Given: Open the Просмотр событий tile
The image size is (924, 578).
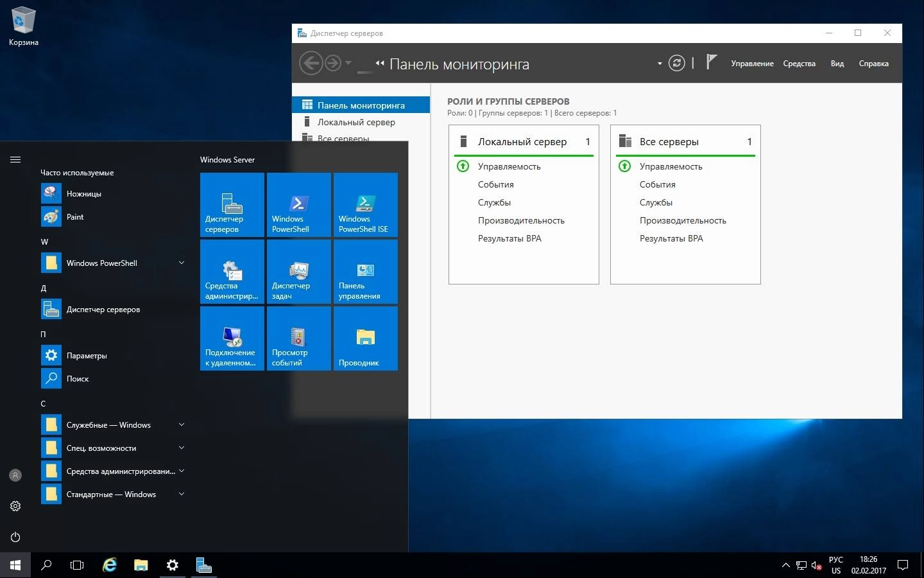Looking at the screenshot, I should 299,338.
